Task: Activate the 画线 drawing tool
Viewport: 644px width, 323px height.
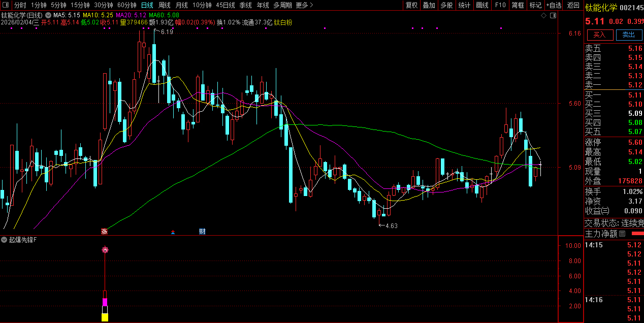Action: click(x=482, y=5)
